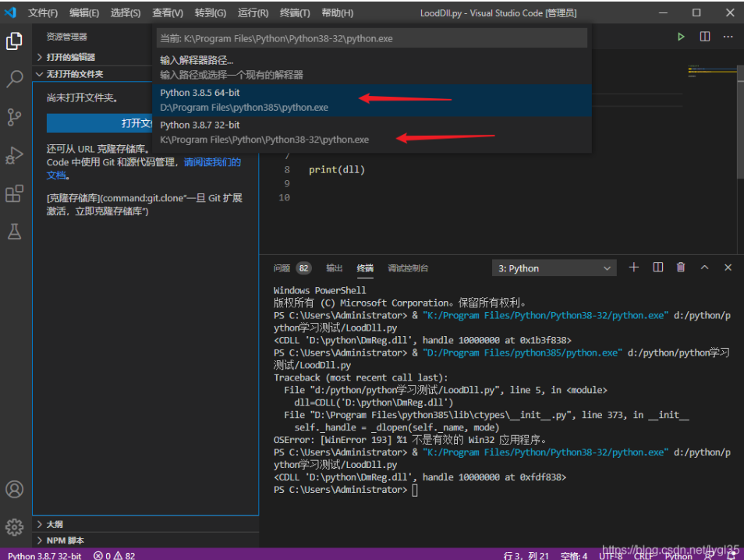Open the 选择(S) menu
Screen dimensions: 744x560
[126, 12]
